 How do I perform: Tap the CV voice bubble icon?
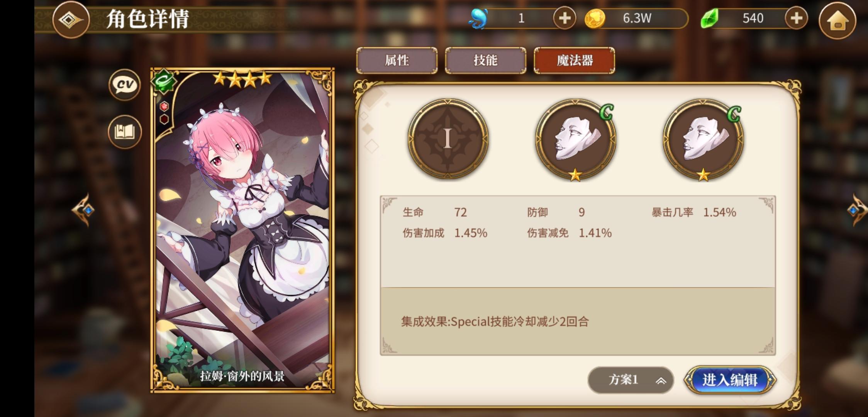pos(125,85)
